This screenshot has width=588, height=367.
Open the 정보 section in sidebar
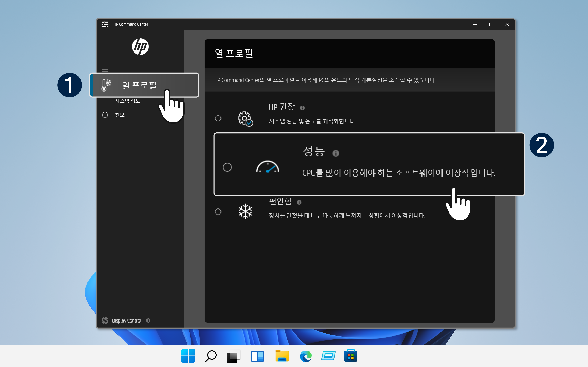pyautogui.click(x=120, y=115)
